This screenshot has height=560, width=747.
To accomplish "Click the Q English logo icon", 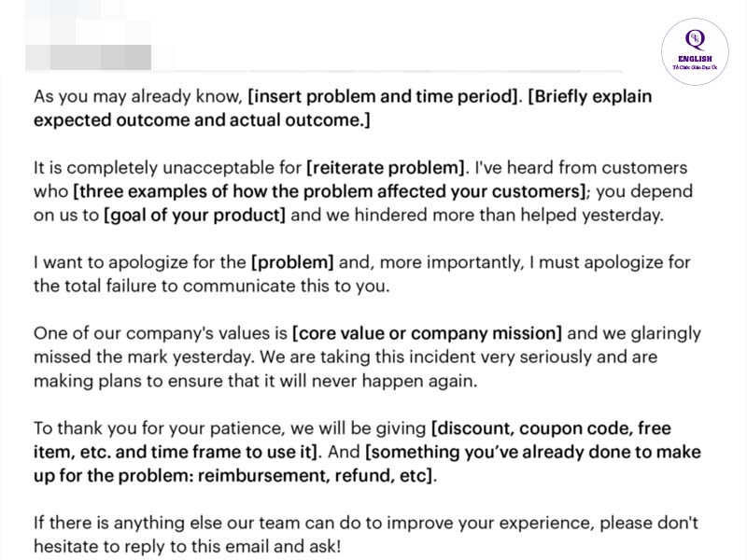I will coord(695,51).
